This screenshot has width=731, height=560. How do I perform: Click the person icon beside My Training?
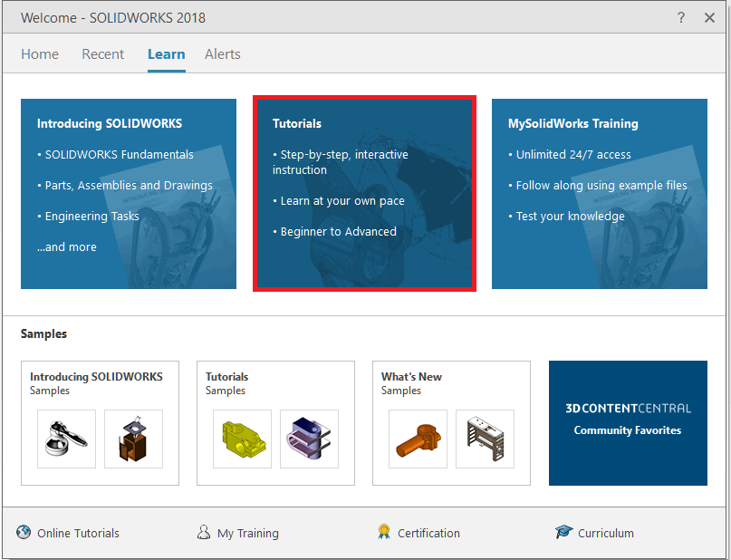pyautogui.click(x=204, y=532)
